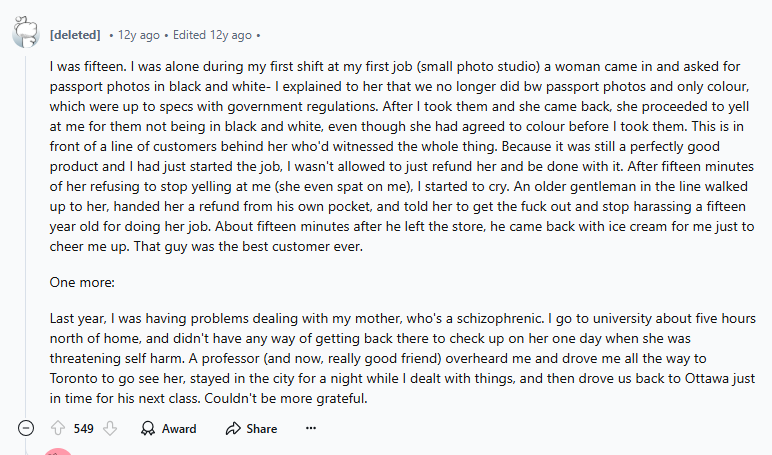772x455 pixels.
Task: Click the [deleted] username
Action: pos(75,35)
